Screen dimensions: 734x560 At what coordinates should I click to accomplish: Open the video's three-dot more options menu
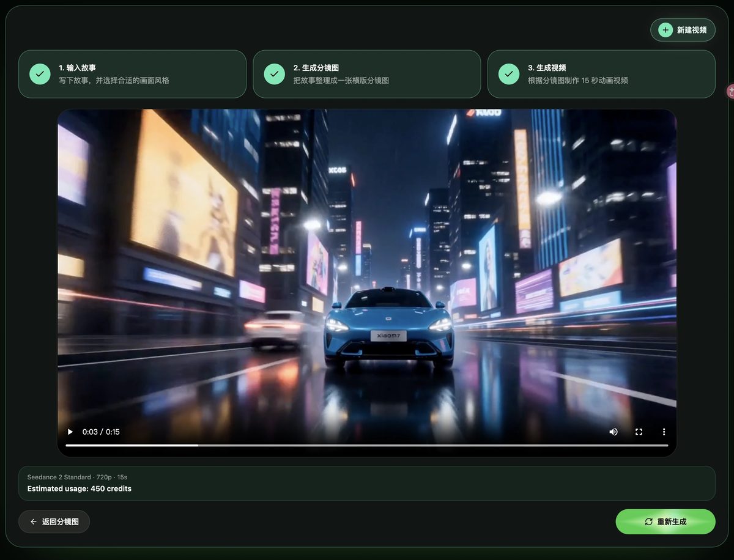click(664, 432)
